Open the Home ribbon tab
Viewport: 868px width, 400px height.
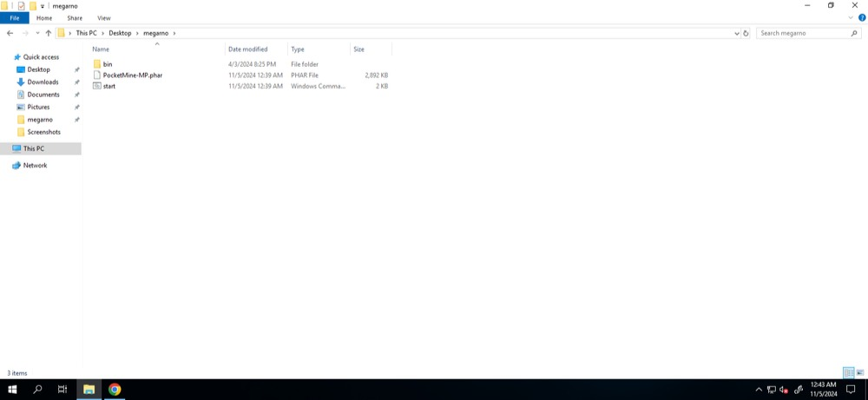click(x=44, y=18)
